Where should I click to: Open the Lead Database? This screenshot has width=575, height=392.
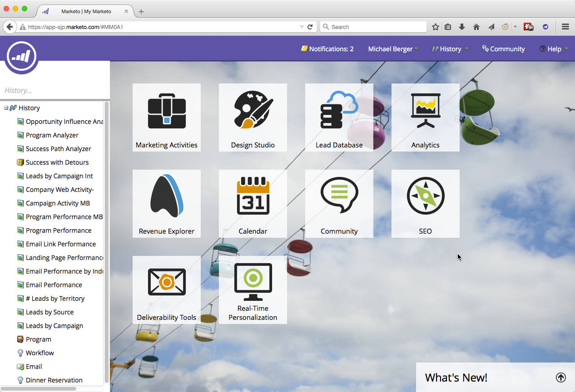coord(339,117)
